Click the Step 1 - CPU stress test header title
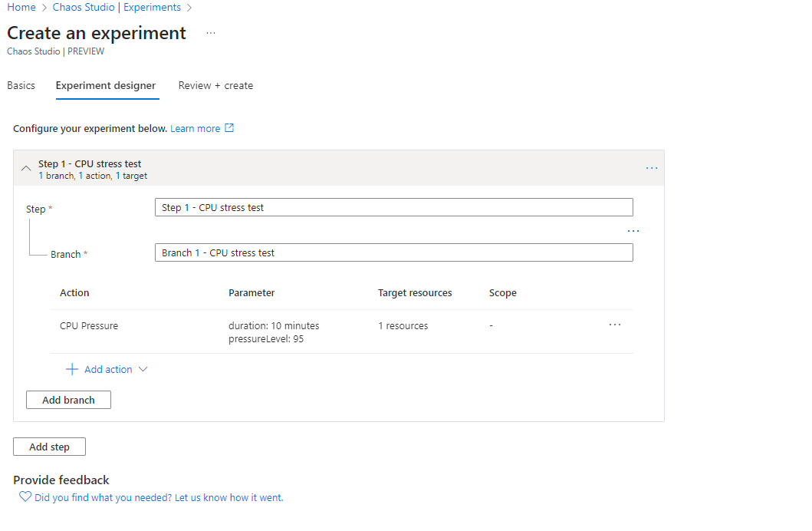 [x=90, y=163]
